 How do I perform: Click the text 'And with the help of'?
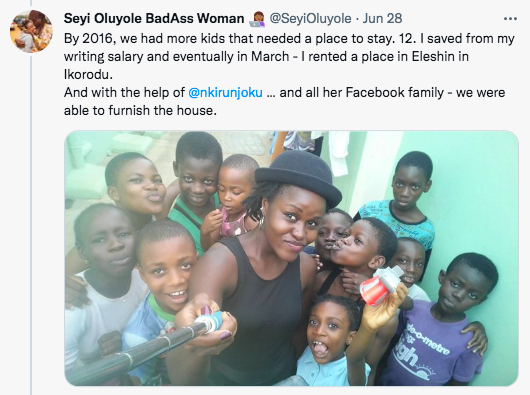pos(124,92)
